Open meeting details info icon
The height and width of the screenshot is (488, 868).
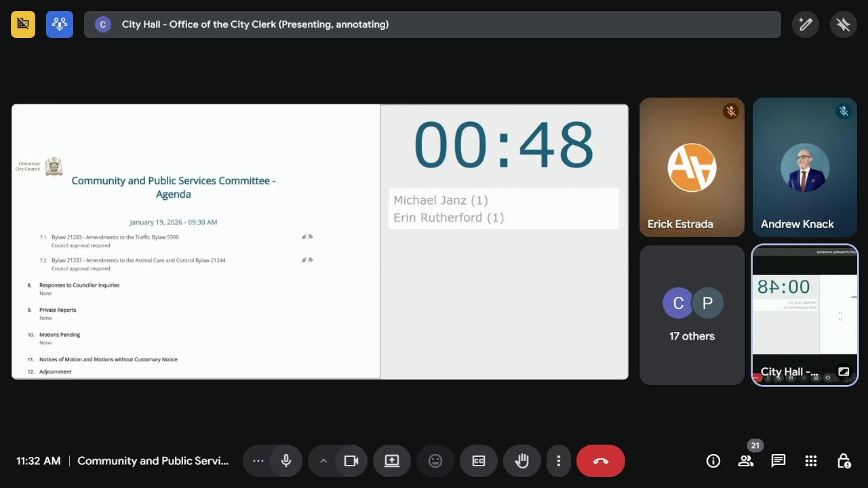(x=713, y=461)
